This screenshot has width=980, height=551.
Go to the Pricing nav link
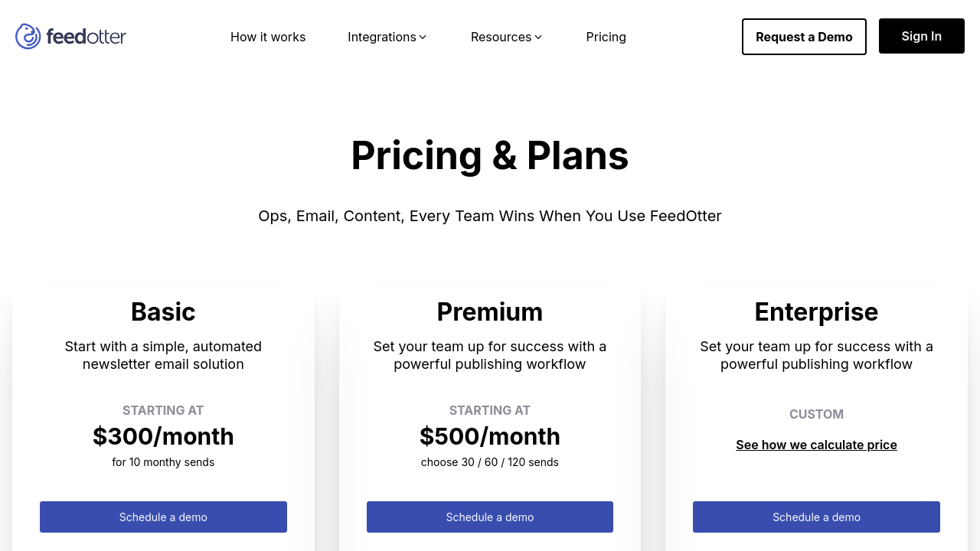pos(606,37)
